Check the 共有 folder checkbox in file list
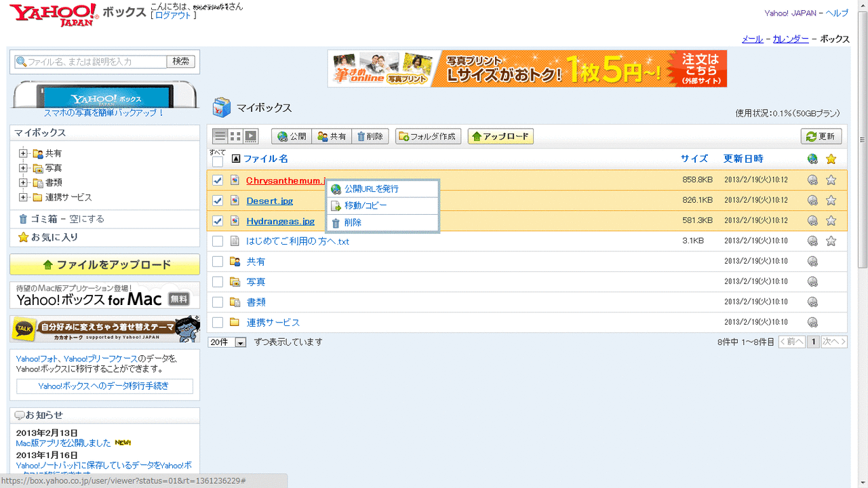Screen dimensions: 868x488 pyautogui.click(x=218, y=262)
